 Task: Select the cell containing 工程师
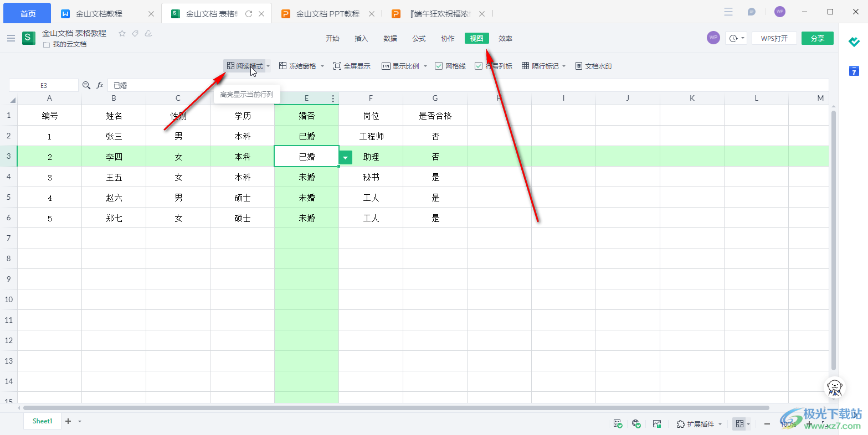point(371,136)
